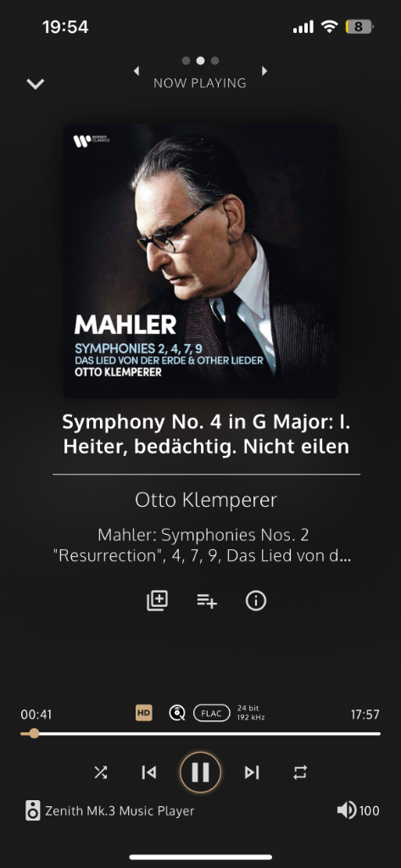Toggle repeat mode
401x868 pixels.
299,772
